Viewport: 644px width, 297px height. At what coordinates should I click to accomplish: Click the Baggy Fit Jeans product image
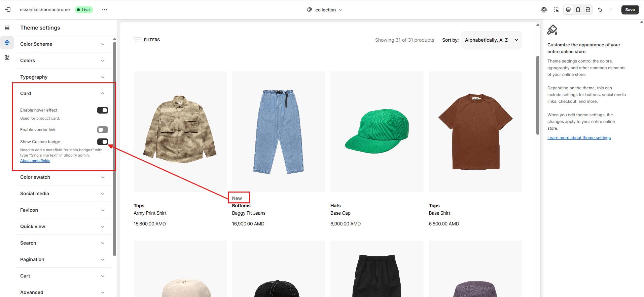tap(279, 131)
